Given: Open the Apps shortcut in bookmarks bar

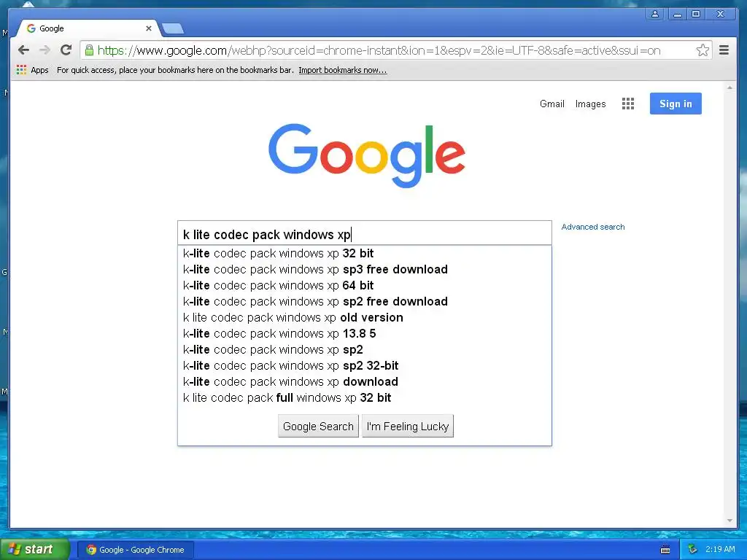Looking at the screenshot, I should tap(32, 70).
